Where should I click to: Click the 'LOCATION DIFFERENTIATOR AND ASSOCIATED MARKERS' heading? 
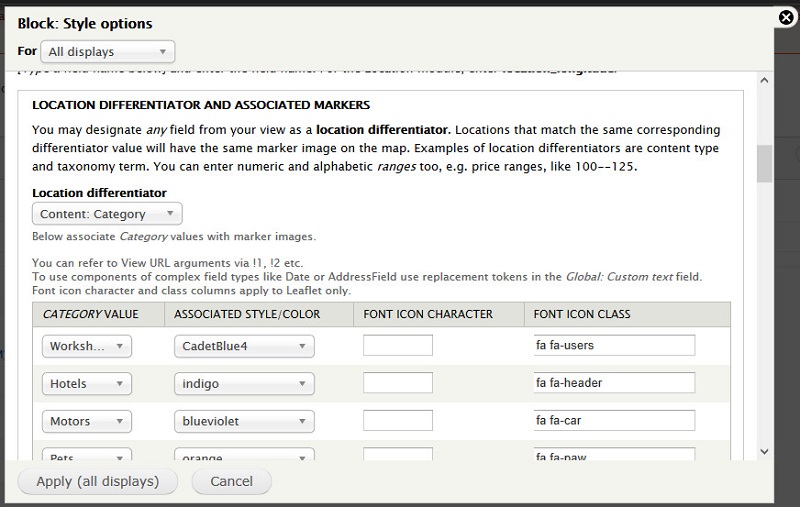(x=201, y=105)
